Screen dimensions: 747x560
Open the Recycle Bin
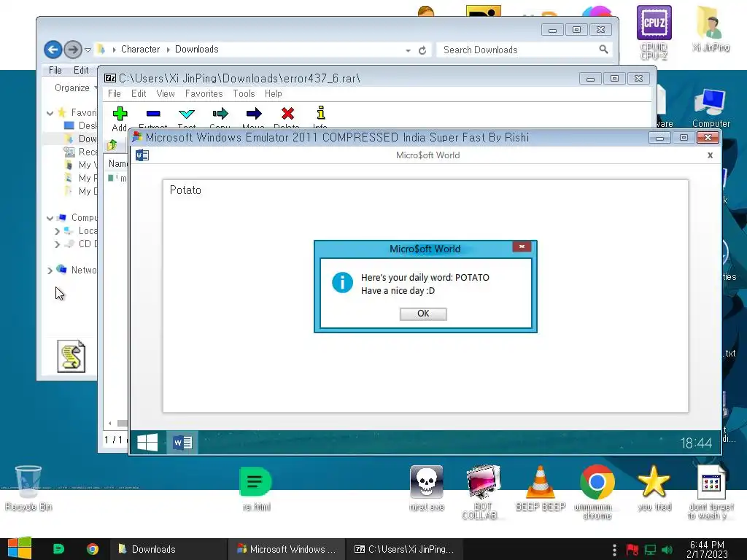(28, 488)
